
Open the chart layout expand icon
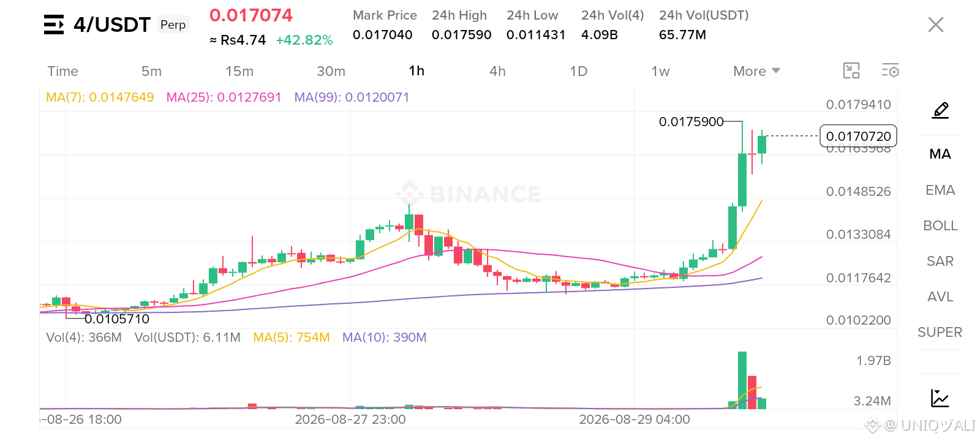851,71
